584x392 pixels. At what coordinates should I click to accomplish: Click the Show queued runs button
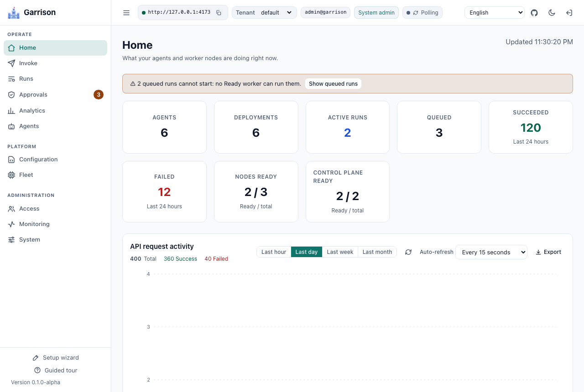[x=333, y=84]
